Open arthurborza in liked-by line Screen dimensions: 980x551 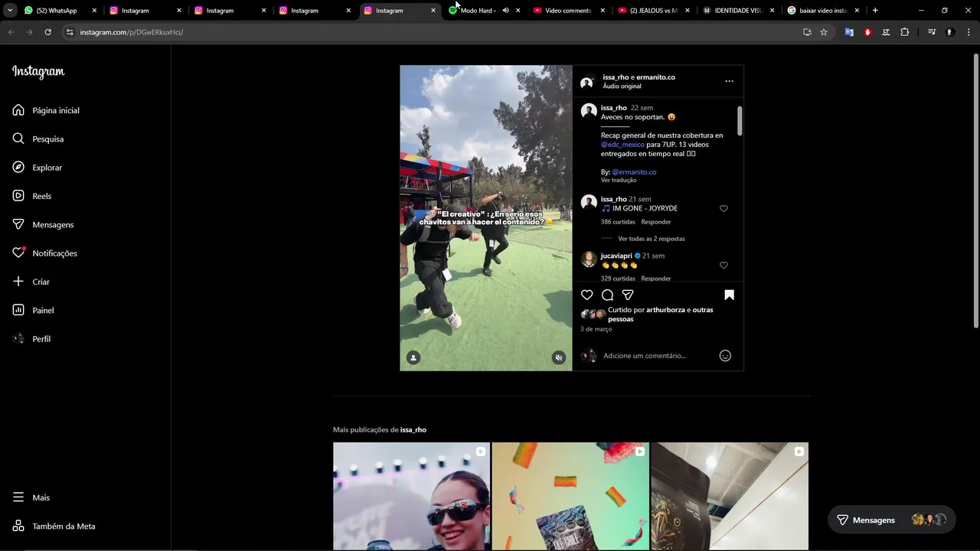tap(666, 310)
